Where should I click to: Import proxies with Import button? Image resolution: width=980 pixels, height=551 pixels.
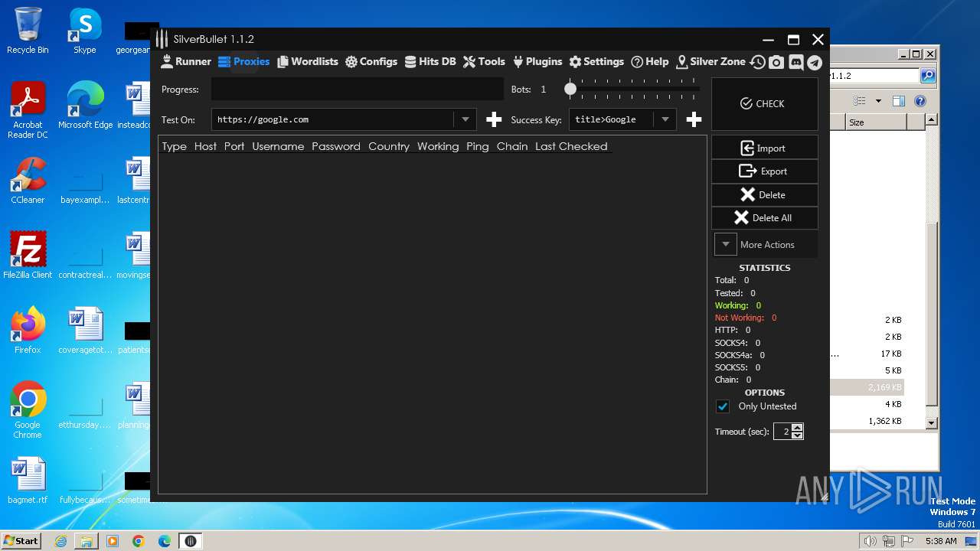pos(765,148)
